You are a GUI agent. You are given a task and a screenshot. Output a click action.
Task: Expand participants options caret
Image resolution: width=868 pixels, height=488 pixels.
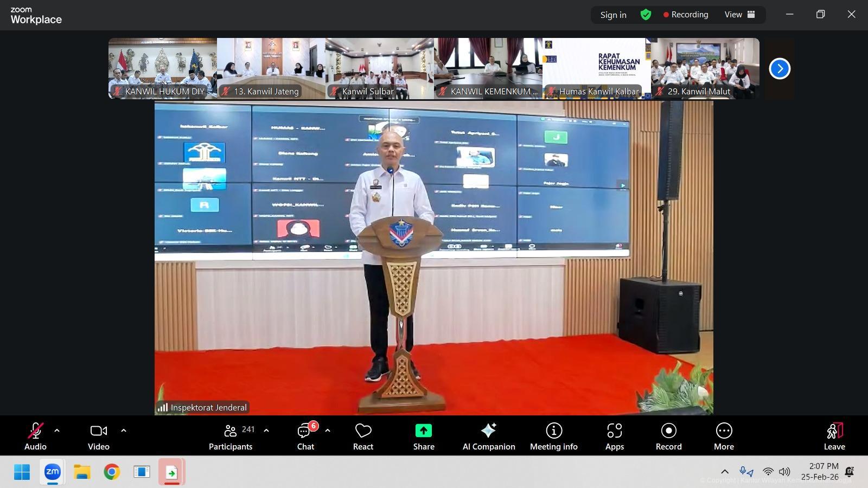[x=266, y=431]
